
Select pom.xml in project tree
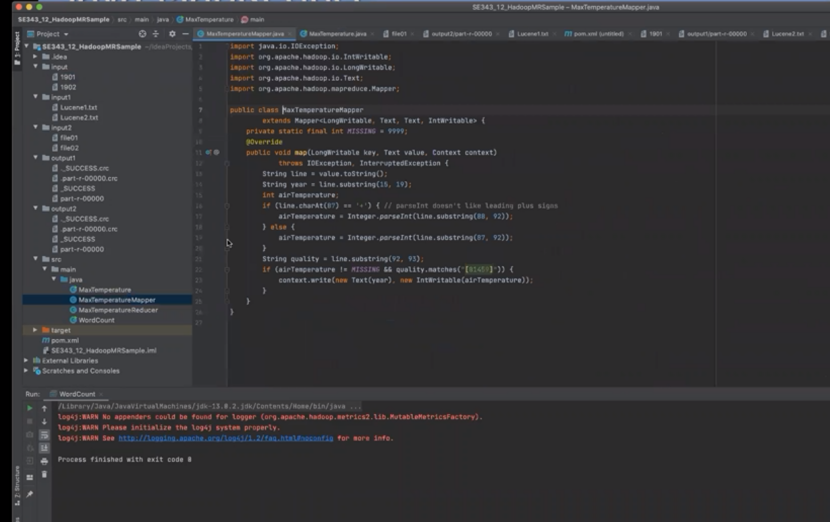[x=65, y=340]
